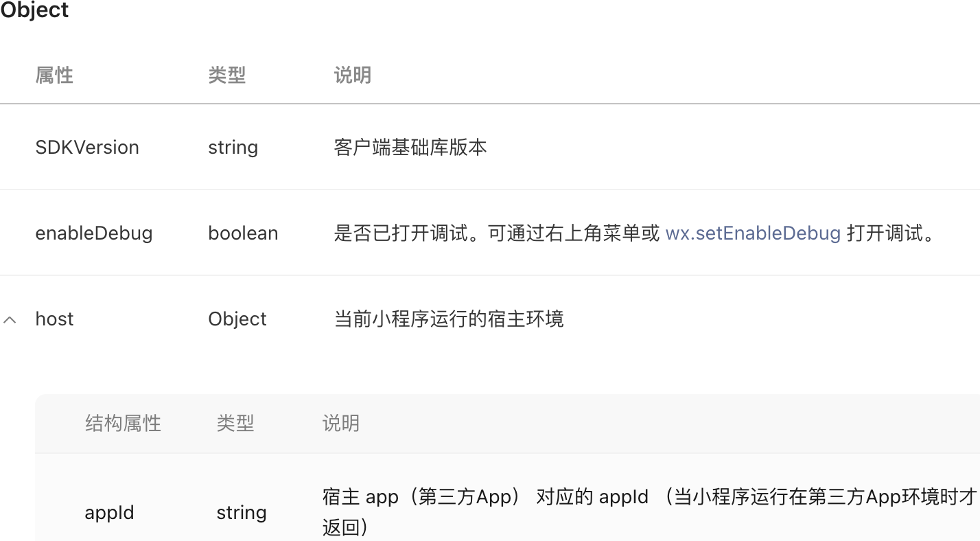Image resolution: width=980 pixels, height=541 pixels.
Task: Click the 结构属性 column header
Action: (123, 423)
